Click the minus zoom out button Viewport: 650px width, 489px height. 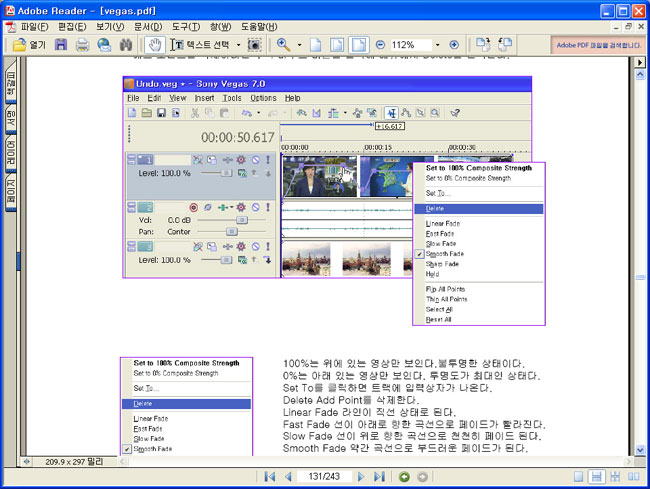[x=380, y=44]
